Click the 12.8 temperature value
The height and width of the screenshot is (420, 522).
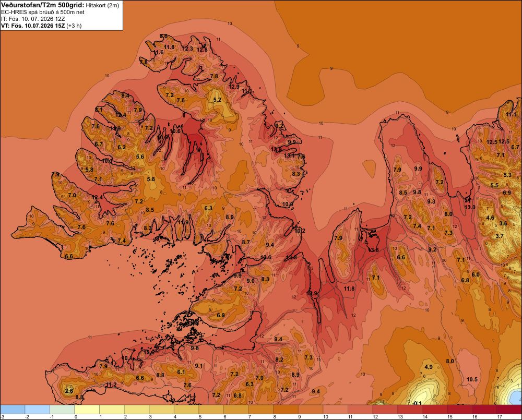click(x=202, y=50)
